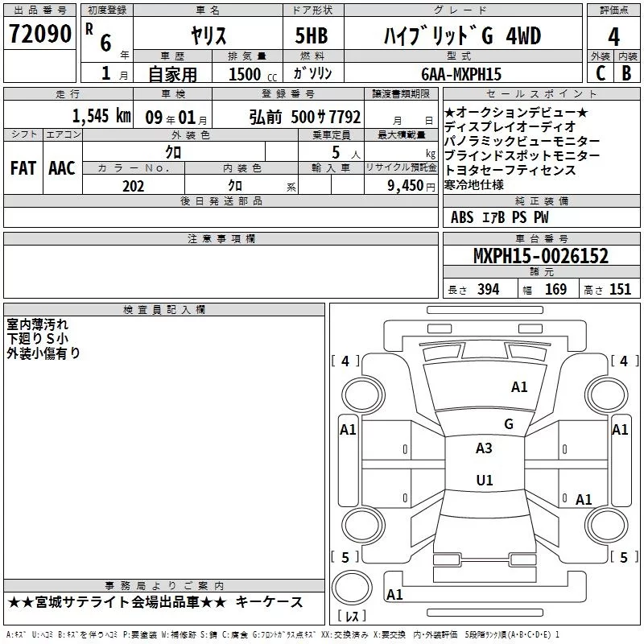This screenshot has height=644, width=644.
Task: Click the [レス] spare tire label
Action: pos(352,616)
